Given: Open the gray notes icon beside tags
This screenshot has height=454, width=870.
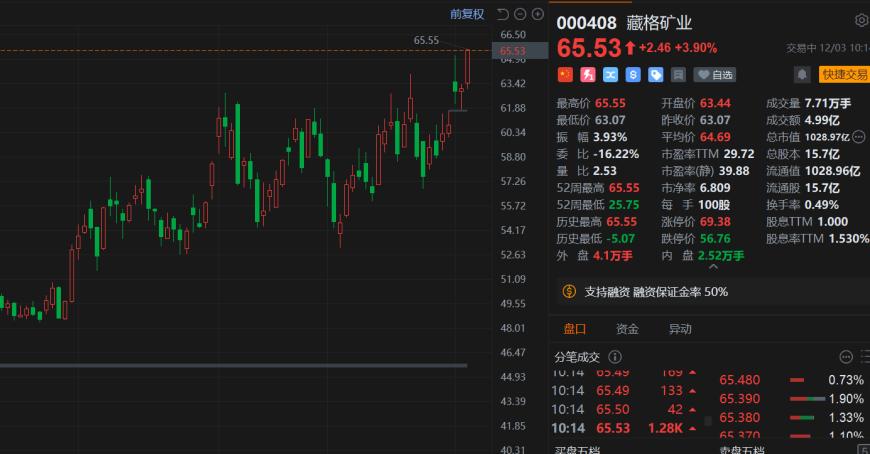Looking at the screenshot, I should (678, 74).
